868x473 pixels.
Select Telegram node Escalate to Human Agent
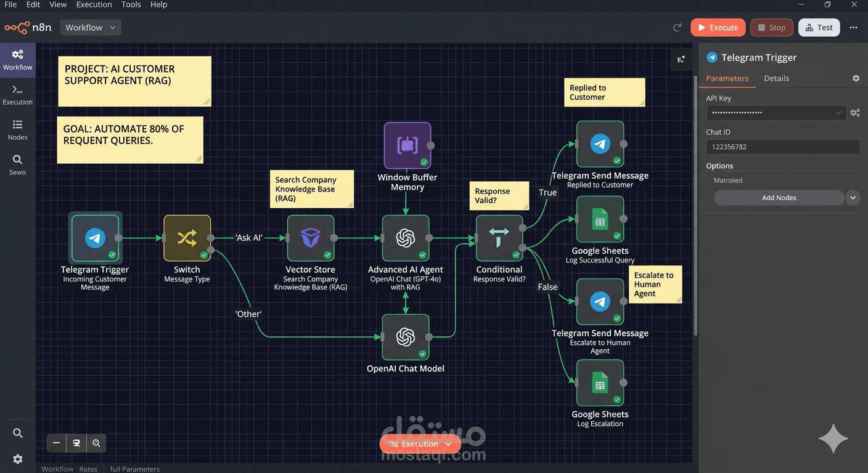600,302
